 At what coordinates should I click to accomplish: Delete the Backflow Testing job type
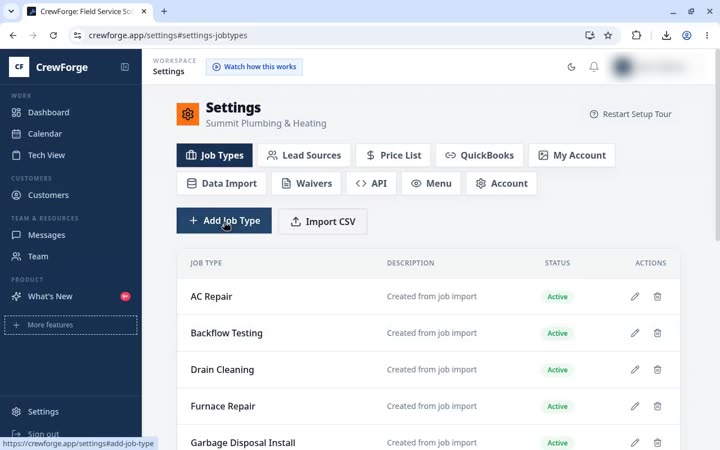[657, 333]
